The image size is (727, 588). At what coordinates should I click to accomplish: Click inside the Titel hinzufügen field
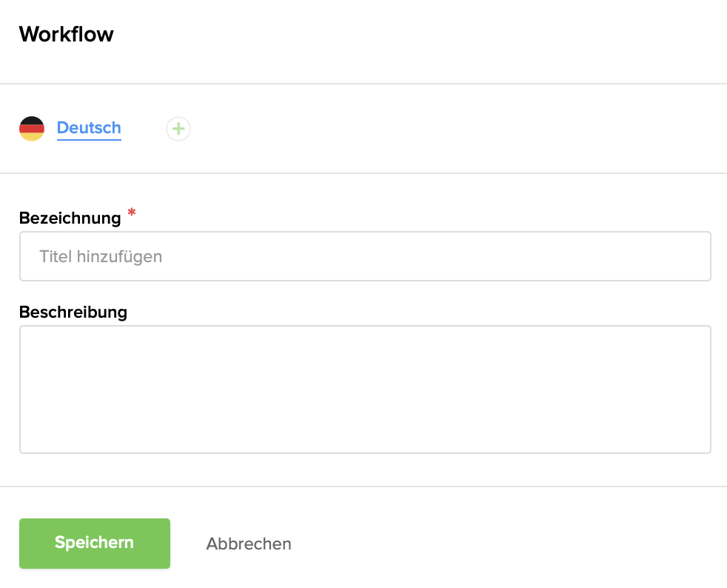[x=365, y=256]
